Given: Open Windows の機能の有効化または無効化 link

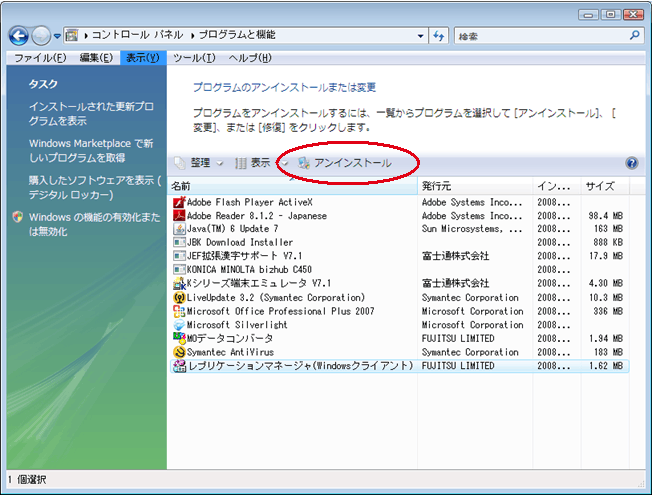Looking at the screenshot, I should [x=94, y=224].
